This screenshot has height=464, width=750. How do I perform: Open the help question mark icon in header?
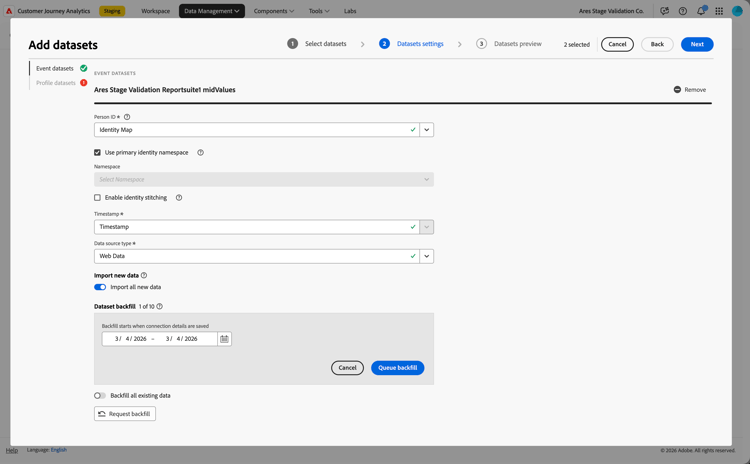pyautogui.click(x=683, y=11)
